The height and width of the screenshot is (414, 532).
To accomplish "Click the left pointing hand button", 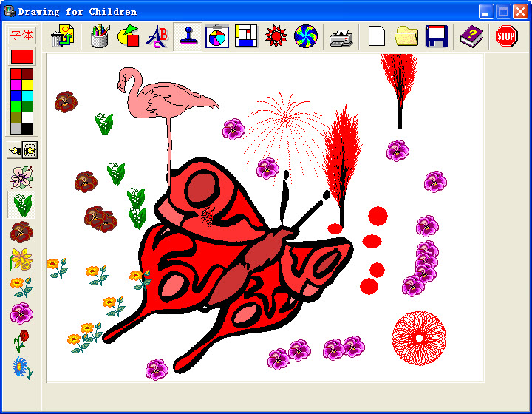I will pyautogui.click(x=15, y=150).
